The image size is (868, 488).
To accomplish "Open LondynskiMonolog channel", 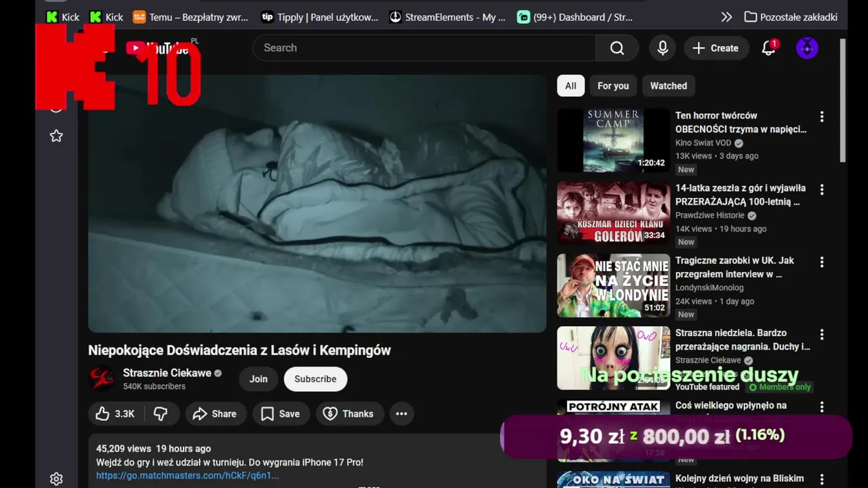I will point(709,288).
